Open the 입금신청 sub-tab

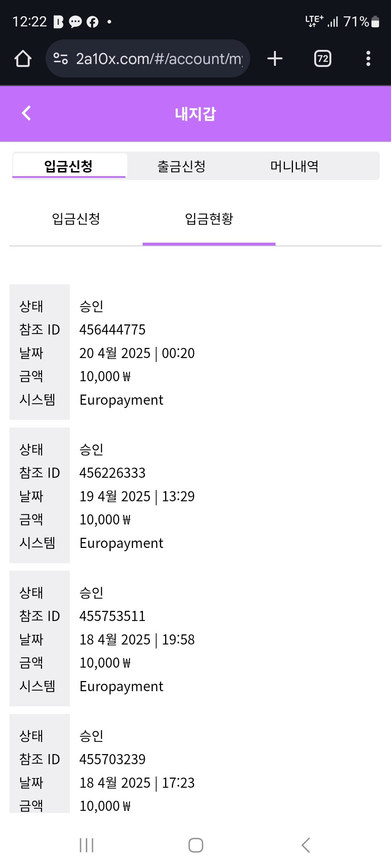(76, 219)
